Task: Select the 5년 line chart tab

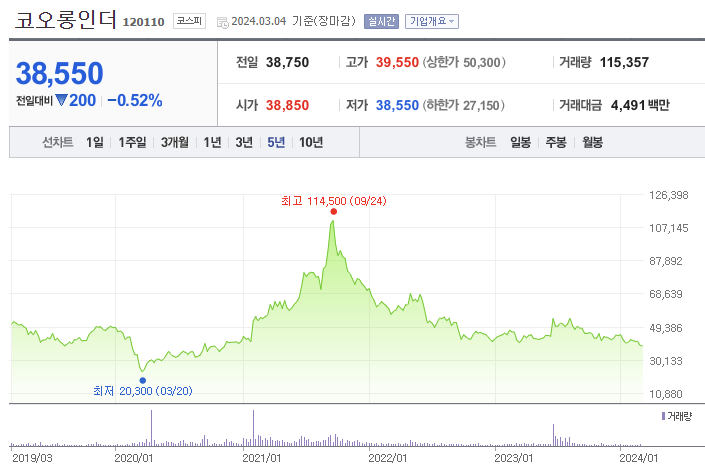Action: [276, 142]
